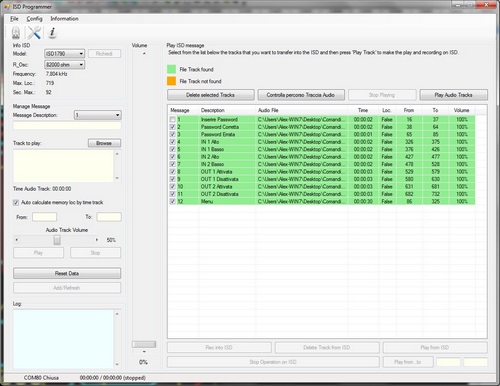Click the information 'i' toolbar icon
Image resolution: width=500 pixels, height=386 pixels.
pos(52,33)
